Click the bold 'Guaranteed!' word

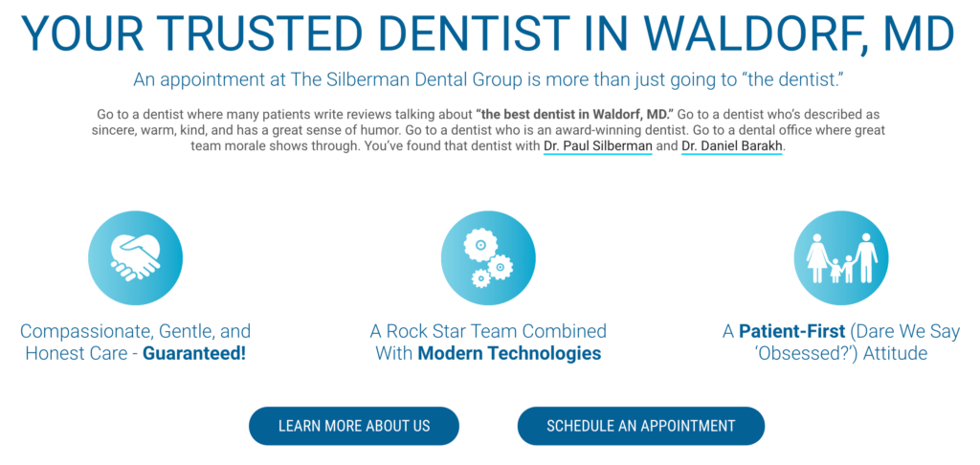[x=194, y=354]
